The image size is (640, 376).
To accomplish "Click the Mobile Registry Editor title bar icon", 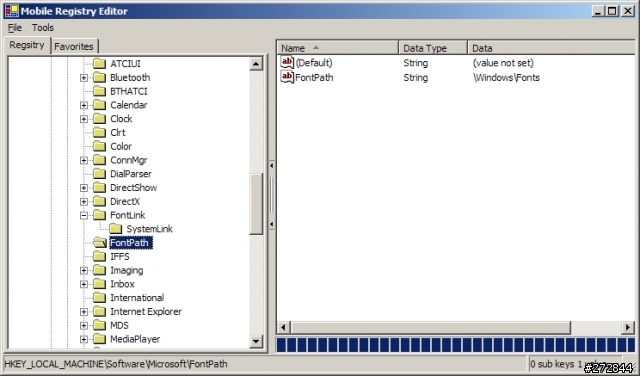I will coord(11,11).
